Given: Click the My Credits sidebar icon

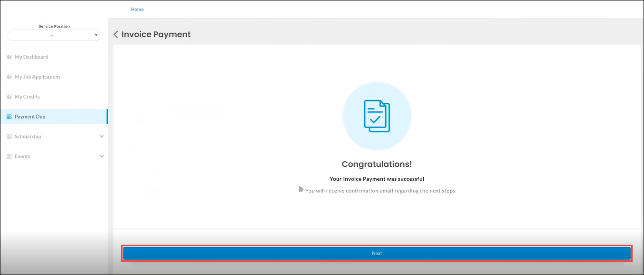Looking at the screenshot, I should pos(9,97).
